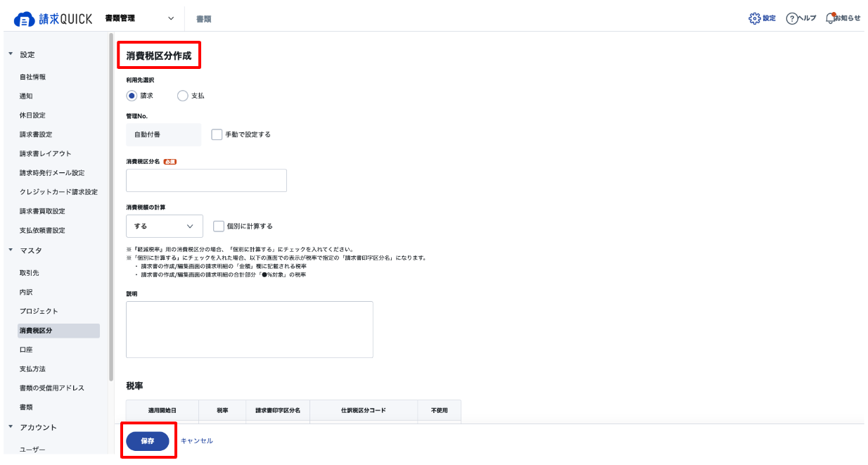Collapse the アカウント section in sidebar
868x465 pixels.
pyautogui.click(x=11, y=427)
